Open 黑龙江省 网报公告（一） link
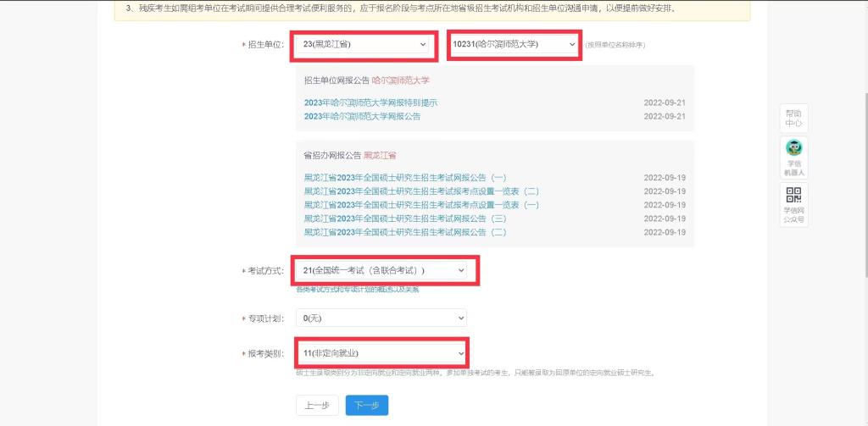This screenshot has height=426, width=868. click(404, 178)
